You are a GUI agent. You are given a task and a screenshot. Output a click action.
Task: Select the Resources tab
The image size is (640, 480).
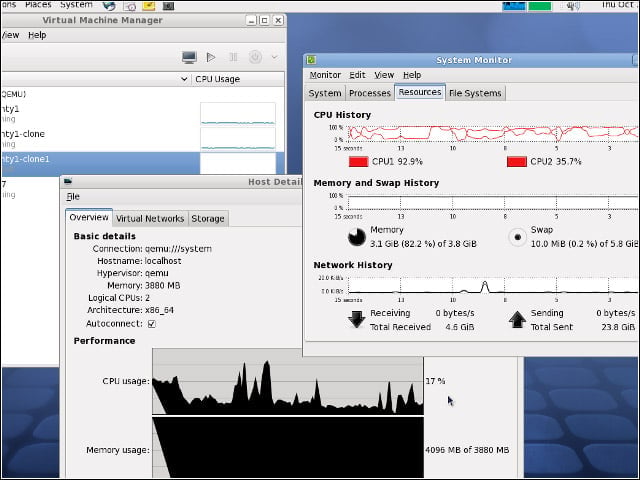[420, 92]
